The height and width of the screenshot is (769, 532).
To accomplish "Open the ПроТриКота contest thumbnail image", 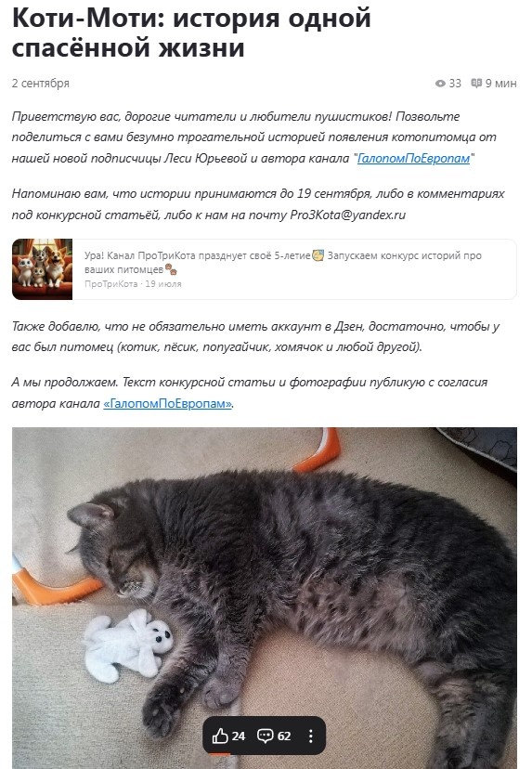I will [42, 269].
